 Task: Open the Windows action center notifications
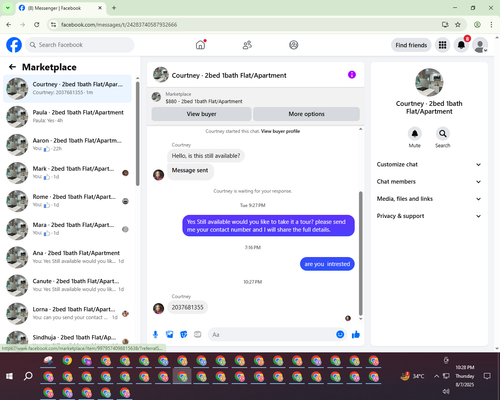point(487,376)
